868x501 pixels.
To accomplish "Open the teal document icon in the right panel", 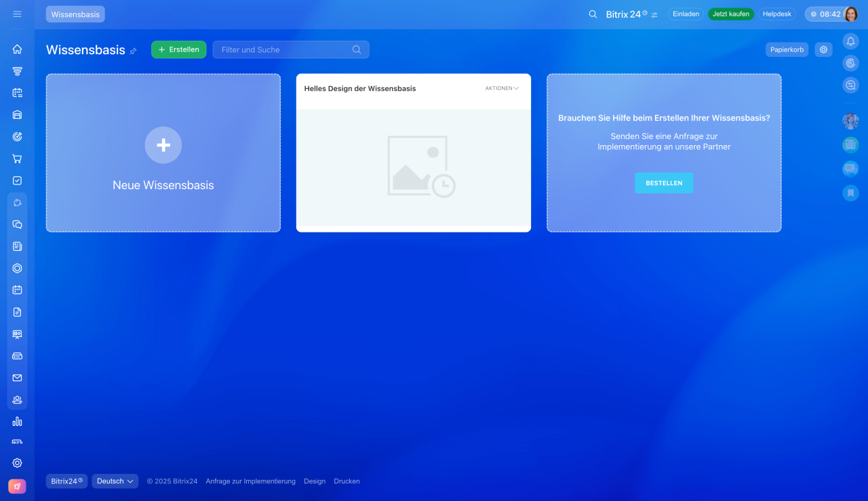I will [850, 144].
